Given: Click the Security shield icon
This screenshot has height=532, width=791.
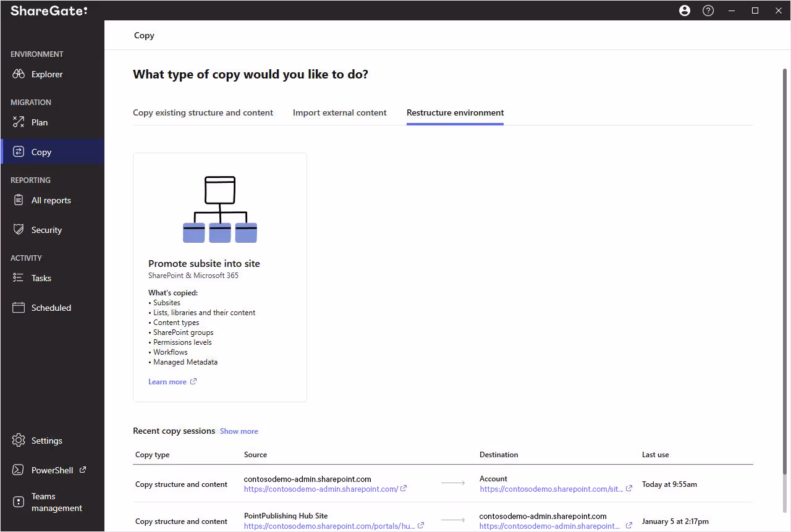Looking at the screenshot, I should point(19,230).
